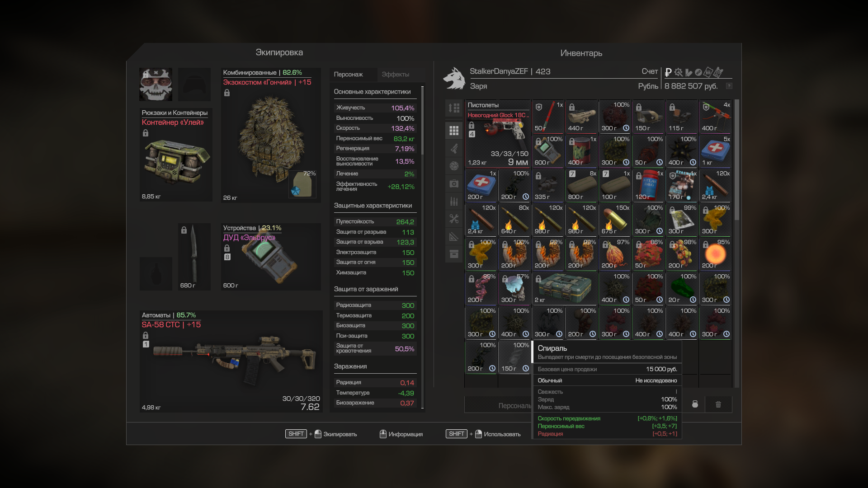Select the 8x ration pack 800 г
The image size is (868, 488).
point(582,185)
